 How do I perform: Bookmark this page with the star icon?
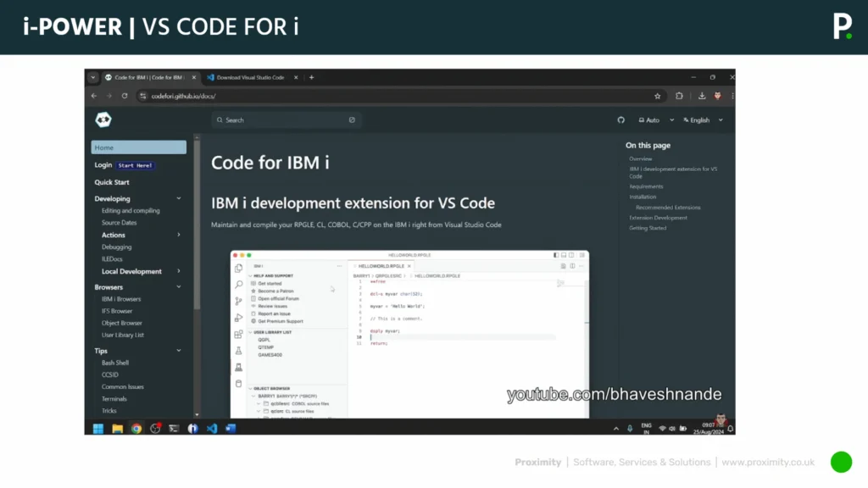658,96
